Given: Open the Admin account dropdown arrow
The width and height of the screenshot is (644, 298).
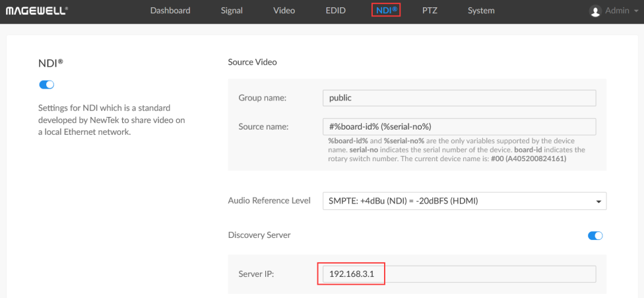Looking at the screenshot, I should coord(637,11).
